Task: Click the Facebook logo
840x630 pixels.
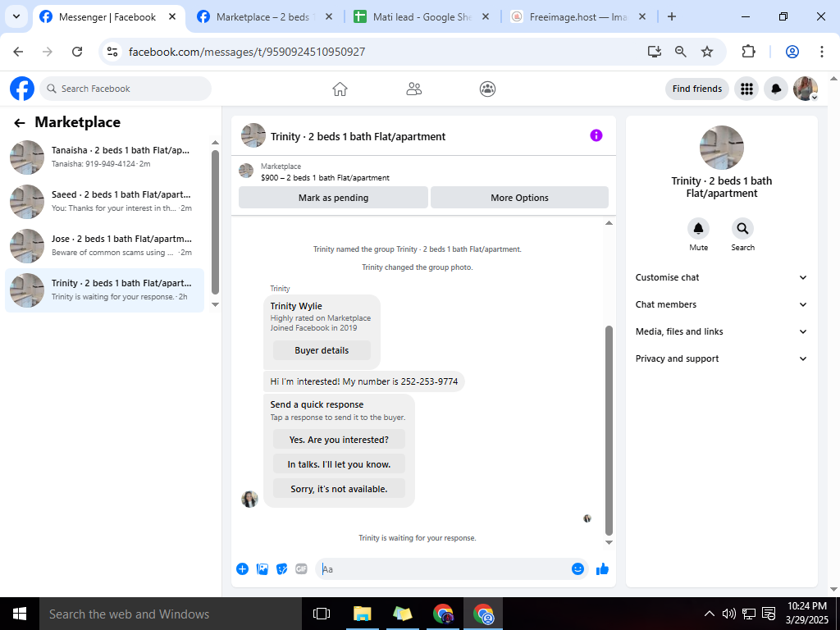Action: [x=22, y=89]
